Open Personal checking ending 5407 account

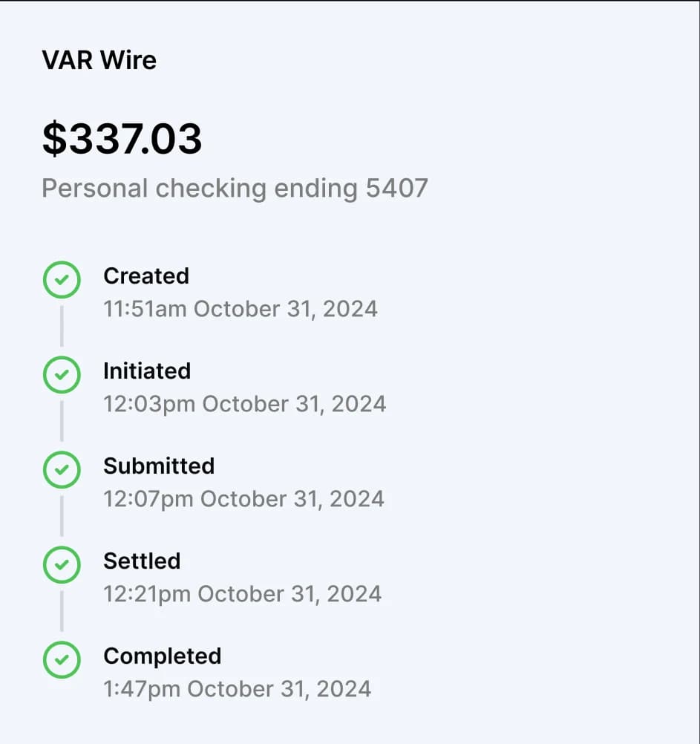pyautogui.click(x=235, y=188)
